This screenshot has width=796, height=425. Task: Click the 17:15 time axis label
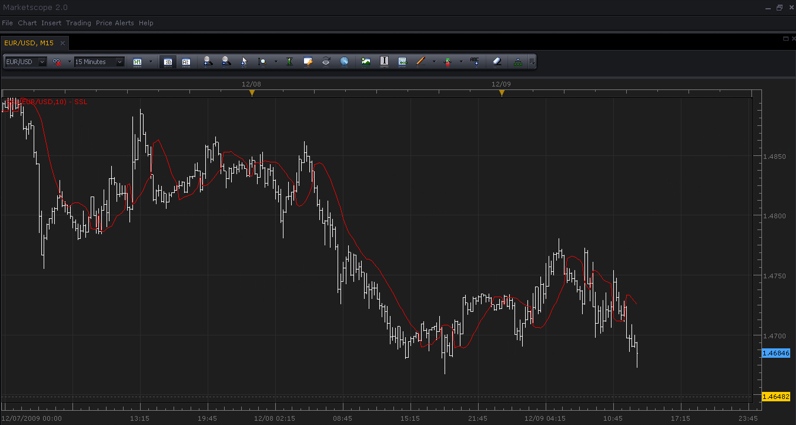(681, 419)
